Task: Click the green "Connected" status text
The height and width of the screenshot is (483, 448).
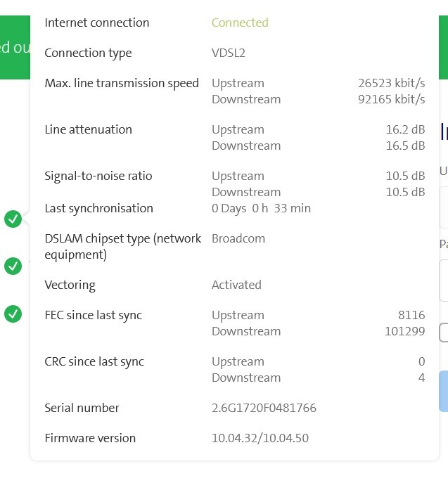Action: (x=240, y=22)
